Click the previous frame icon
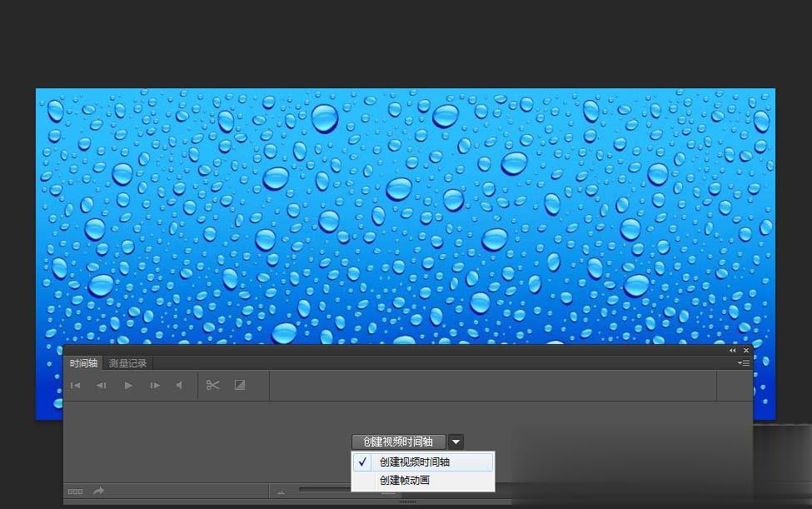Screen dimensions: 812x509 click(102, 386)
